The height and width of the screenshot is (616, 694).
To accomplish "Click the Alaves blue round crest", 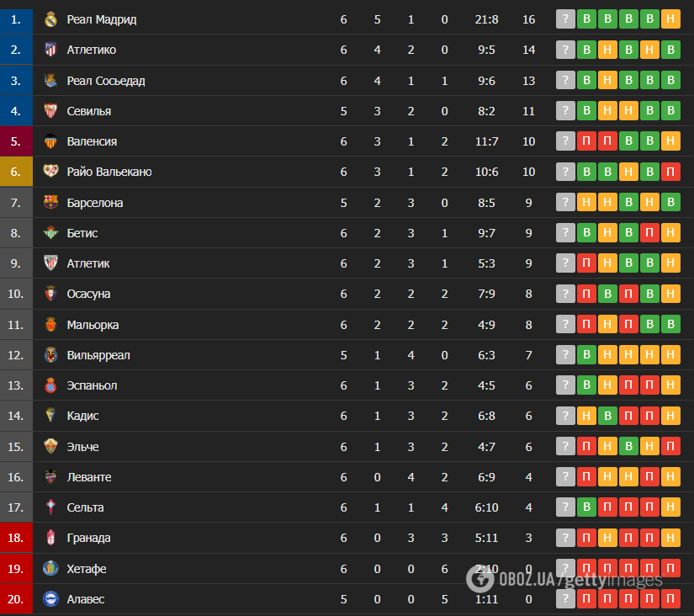I will (51, 598).
